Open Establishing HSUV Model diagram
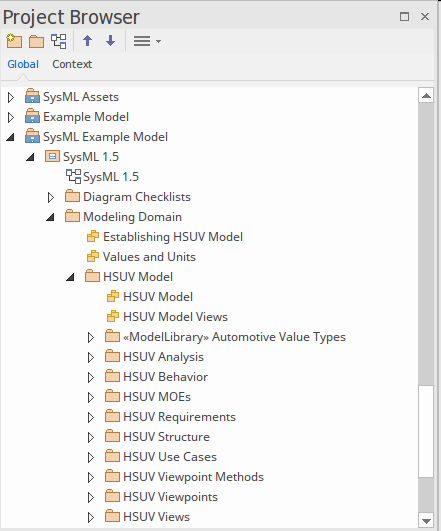This screenshot has height=531, width=441. tap(173, 237)
